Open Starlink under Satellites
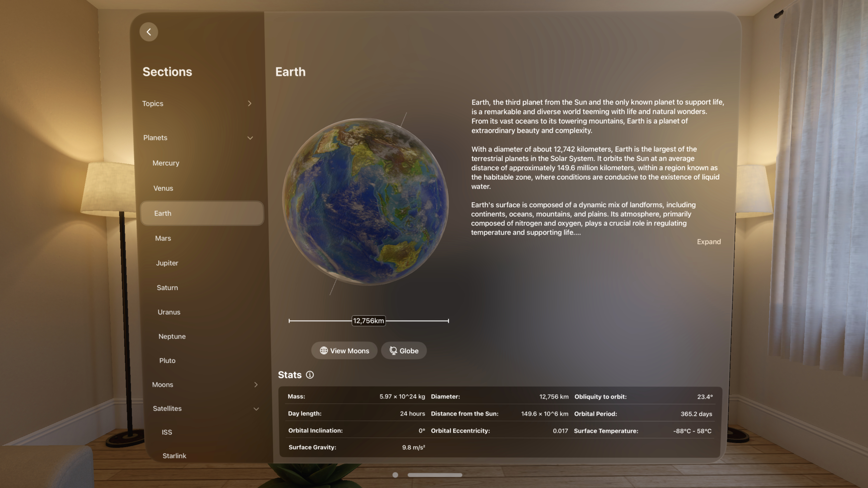 point(174,456)
